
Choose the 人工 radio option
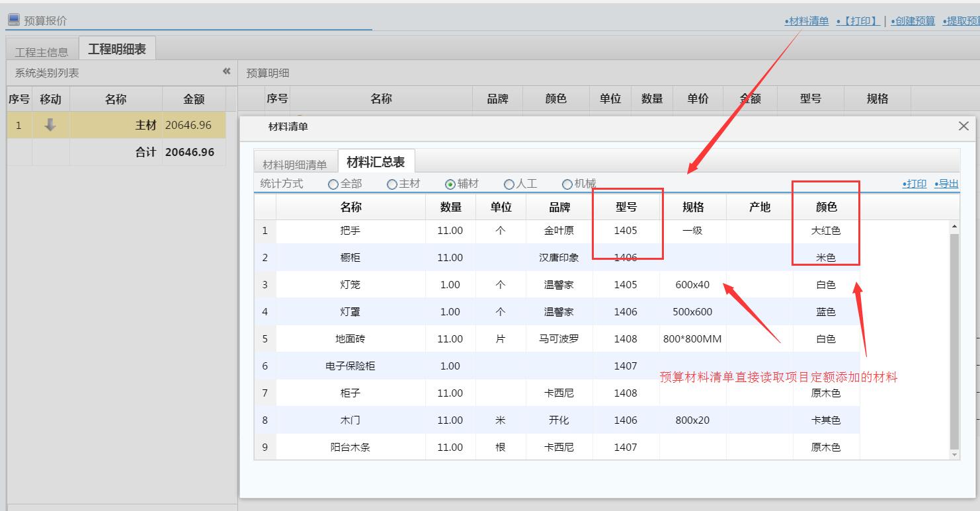tap(509, 184)
